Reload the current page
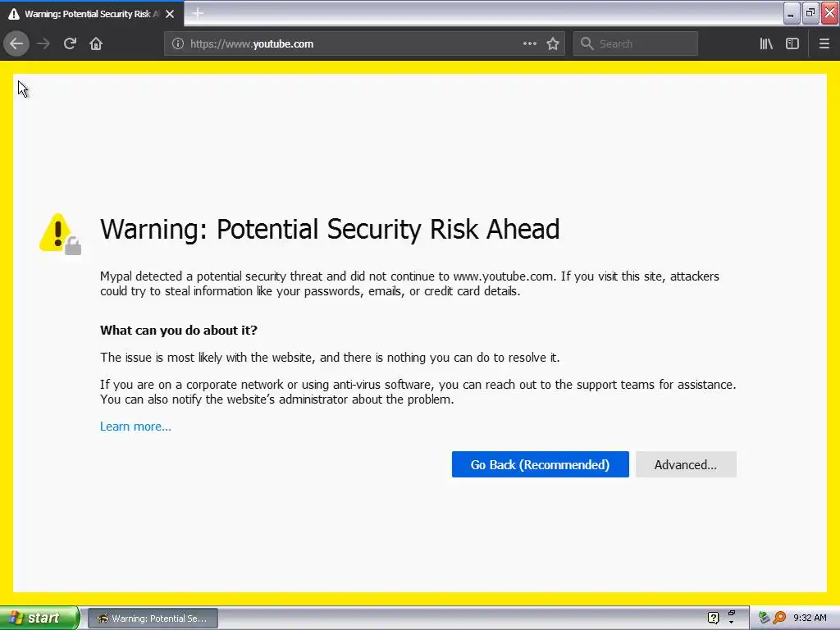Viewport: 840px width, 630px height. pyautogui.click(x=70, y=44)
